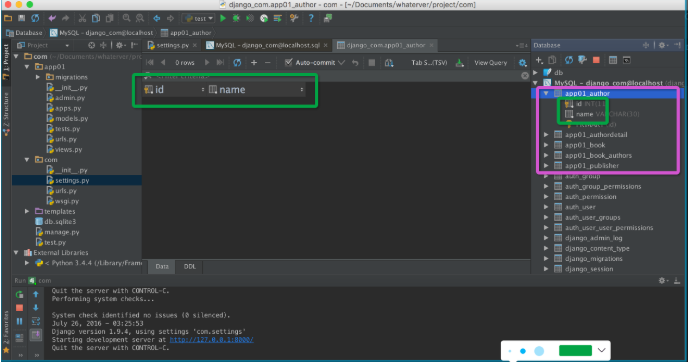Refresh the Database panel with sync icon
The width and height of the screenshot is (690, 364).
[569, 60]
